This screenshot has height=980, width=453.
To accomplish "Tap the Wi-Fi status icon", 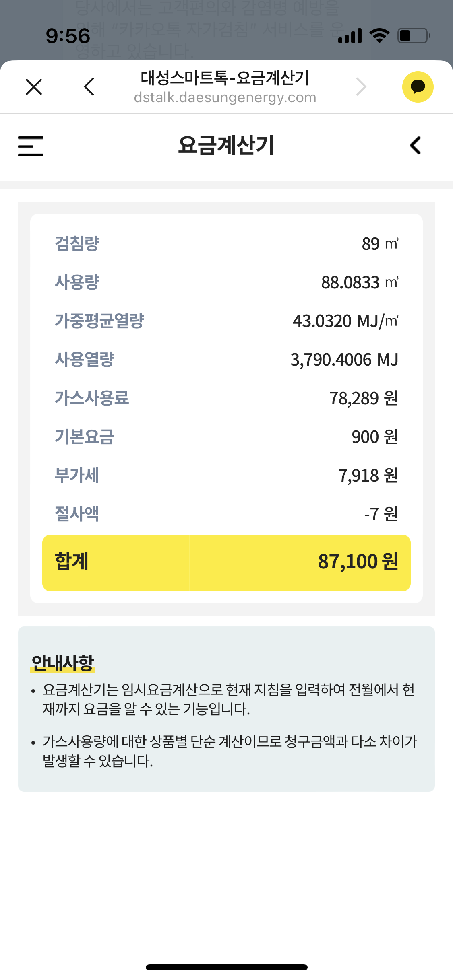I will point(379,36).
